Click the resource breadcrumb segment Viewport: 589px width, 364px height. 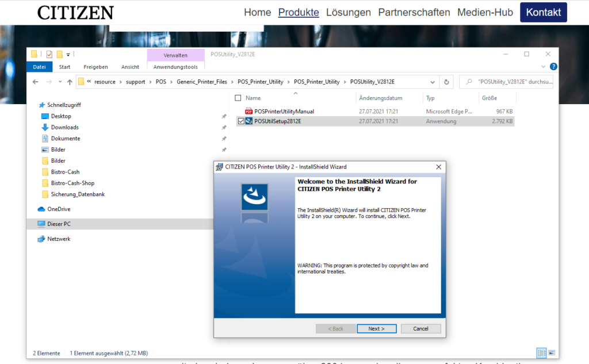tap(105, 82)
